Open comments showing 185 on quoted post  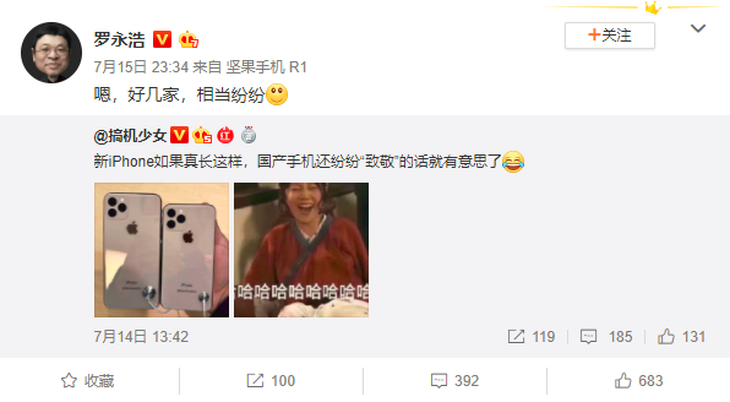(606, 337)
